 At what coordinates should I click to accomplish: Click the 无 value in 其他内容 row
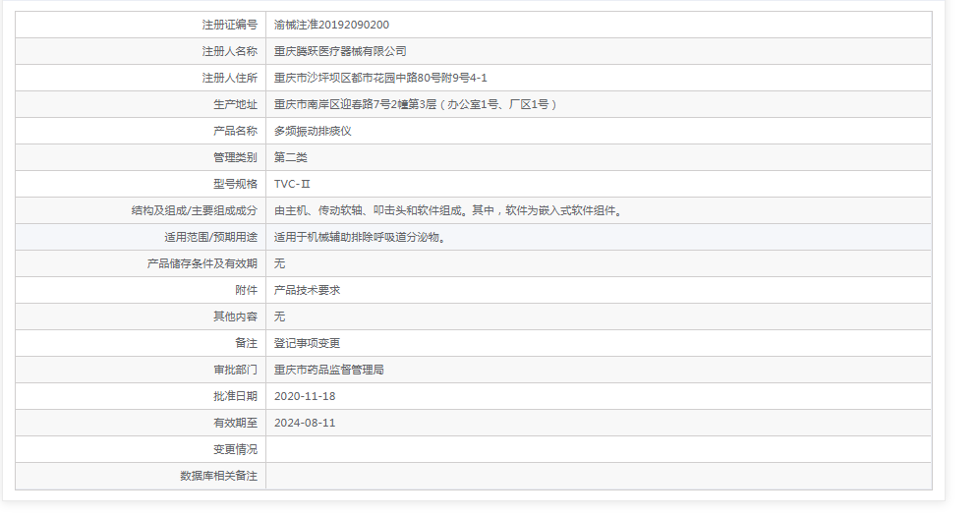pyautogui.click(x=280, y=316)
